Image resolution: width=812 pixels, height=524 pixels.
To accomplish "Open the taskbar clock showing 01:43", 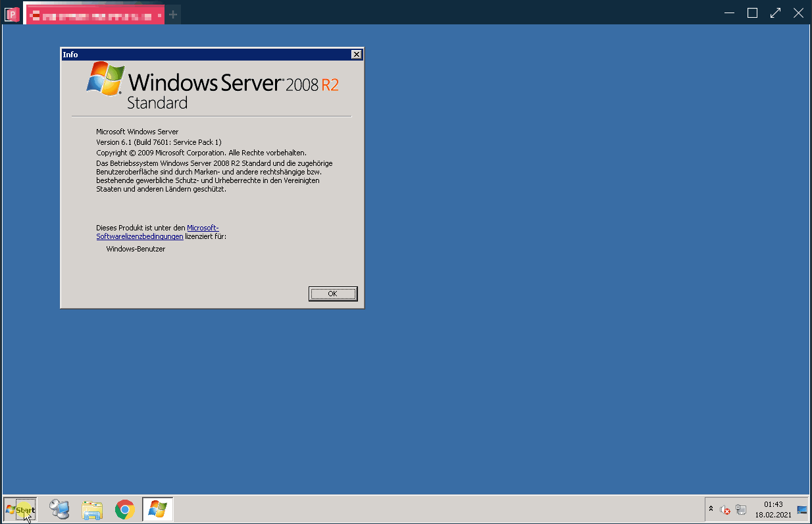I will 773,510.
